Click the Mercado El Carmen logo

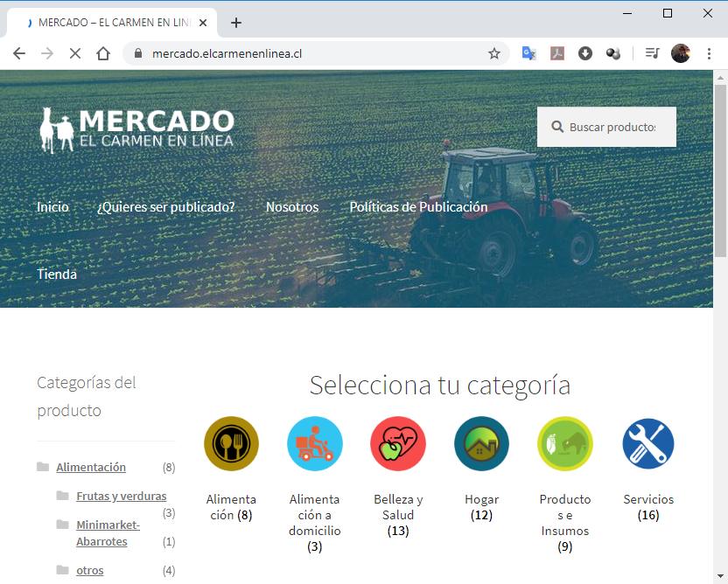136,129
